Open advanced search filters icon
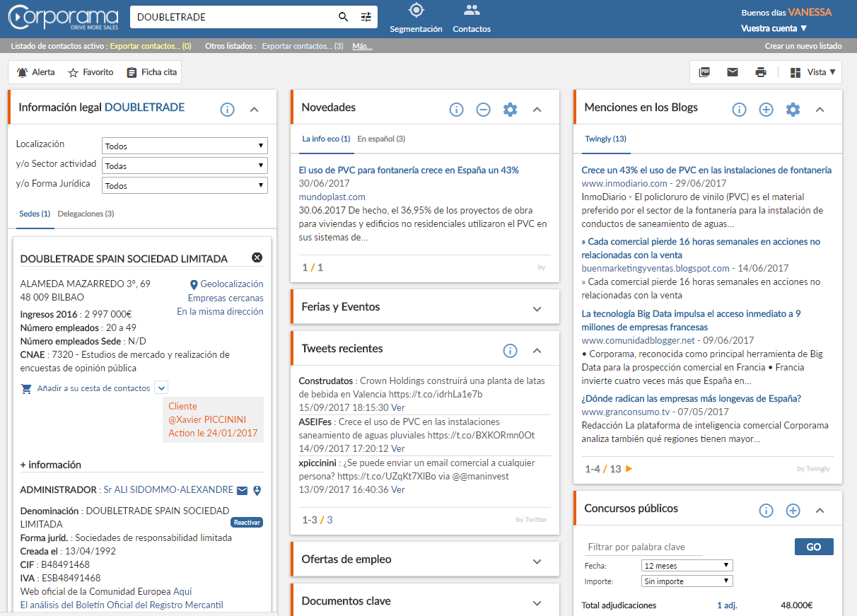 366,17
